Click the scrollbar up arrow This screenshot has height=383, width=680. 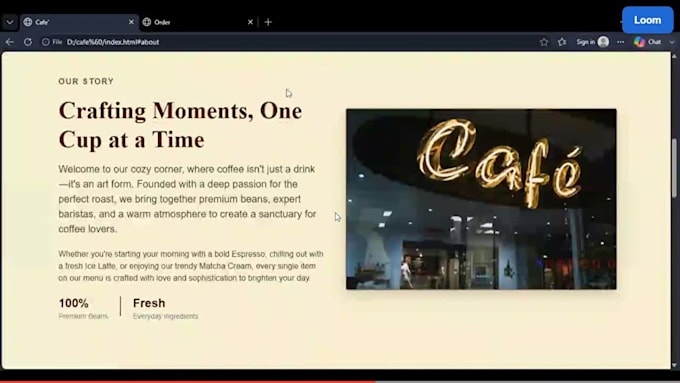[674, 56]
